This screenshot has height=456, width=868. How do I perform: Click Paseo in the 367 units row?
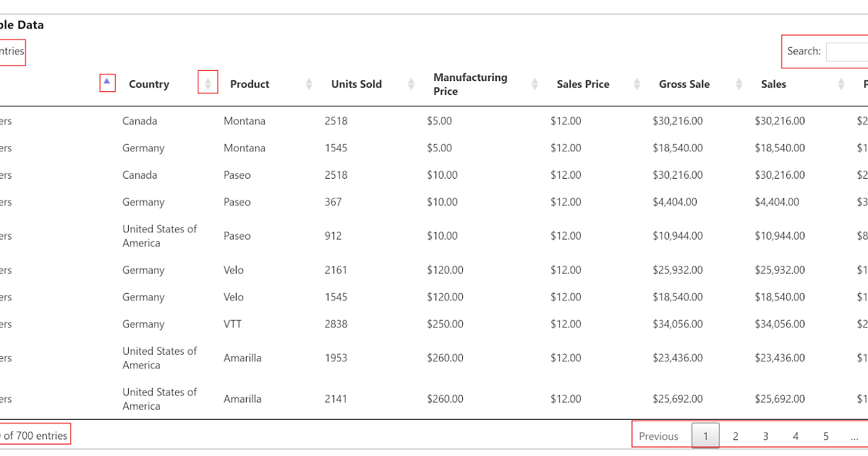pos(237,202)
